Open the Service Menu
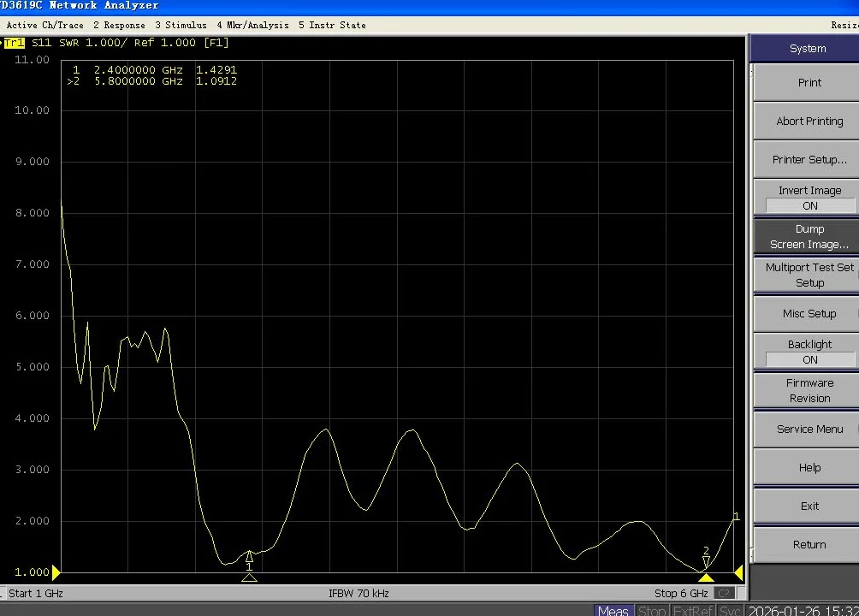This screenshot has width=859, height=616. [809, 429]
